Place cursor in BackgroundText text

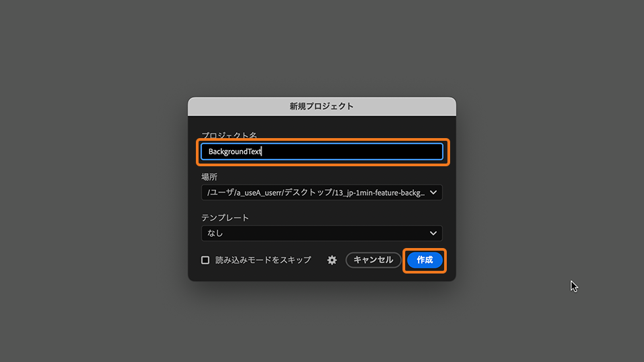[x=235, y=152]
